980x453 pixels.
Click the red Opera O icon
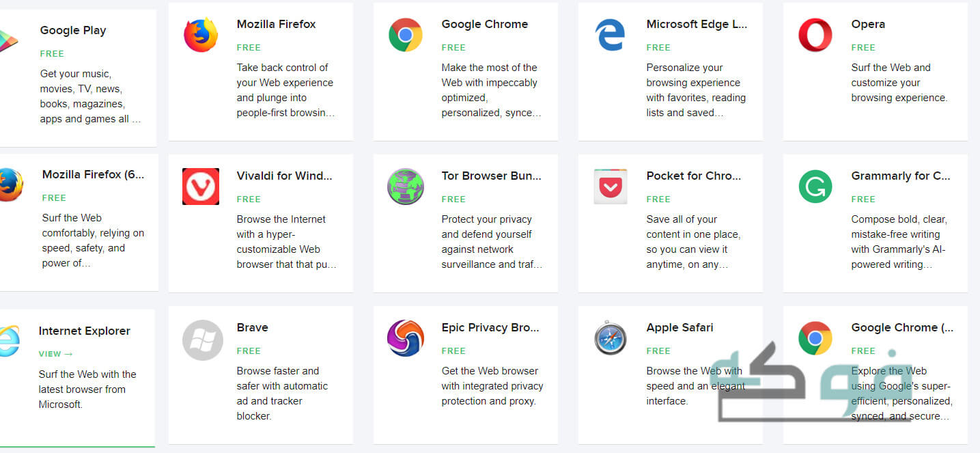815,35
